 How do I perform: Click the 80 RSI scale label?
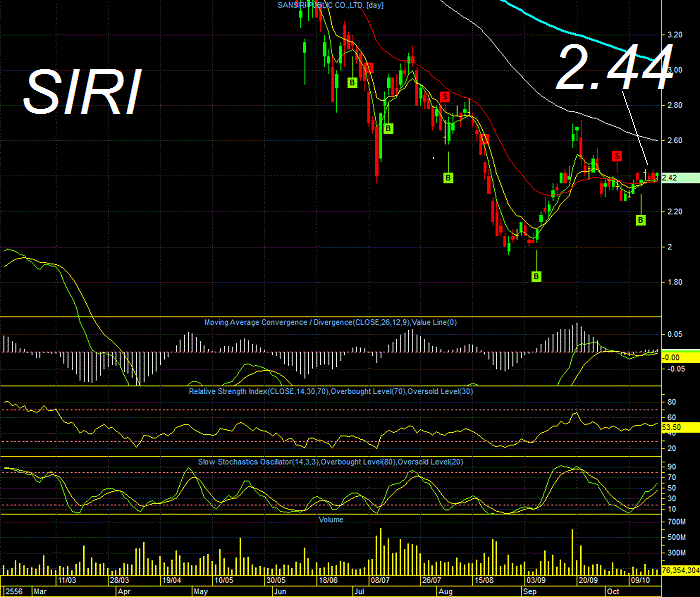coord(671,402)
